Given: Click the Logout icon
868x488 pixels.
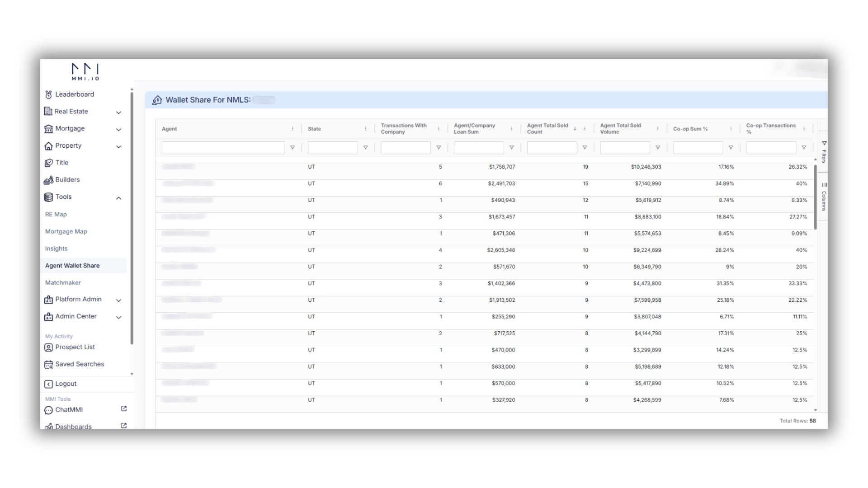Looking at the screenshot, I should pyautogui.click(x=48, y=384).
